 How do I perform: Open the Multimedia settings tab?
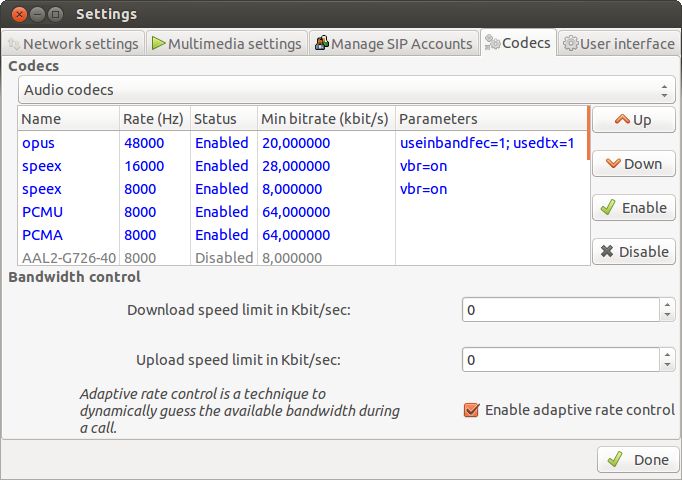(x=226, y=44)
